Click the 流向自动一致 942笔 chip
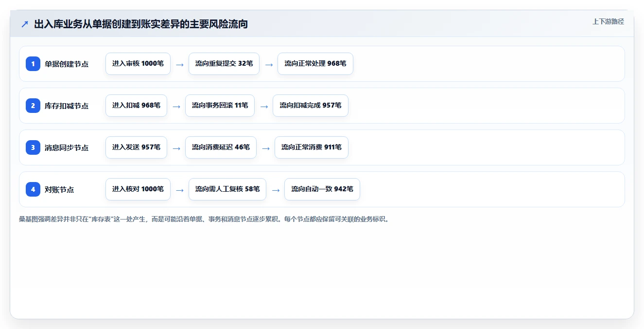This screenshot has width=644, height=329. (x=322, y=189)
